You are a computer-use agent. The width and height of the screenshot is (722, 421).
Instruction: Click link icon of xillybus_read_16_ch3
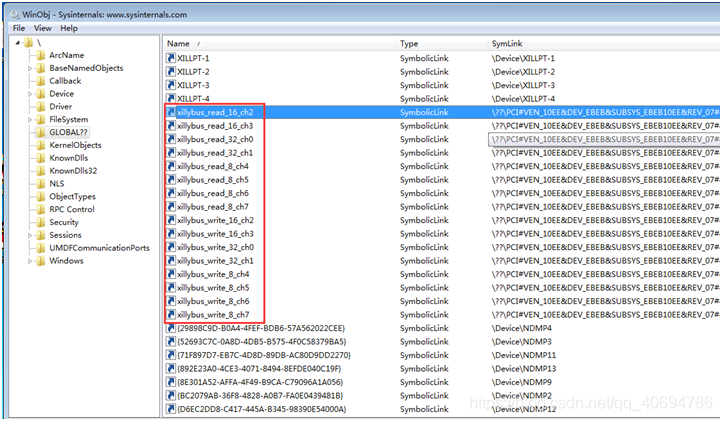tap(171, 126)
